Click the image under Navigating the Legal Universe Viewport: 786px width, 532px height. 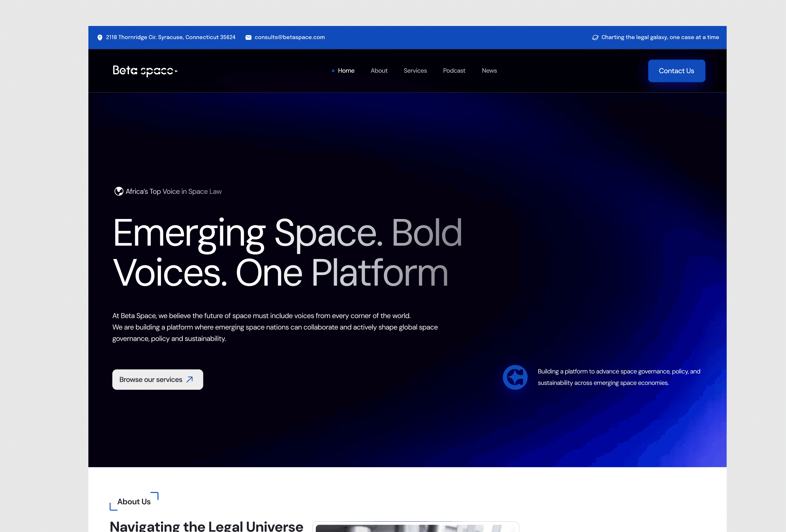416,527
